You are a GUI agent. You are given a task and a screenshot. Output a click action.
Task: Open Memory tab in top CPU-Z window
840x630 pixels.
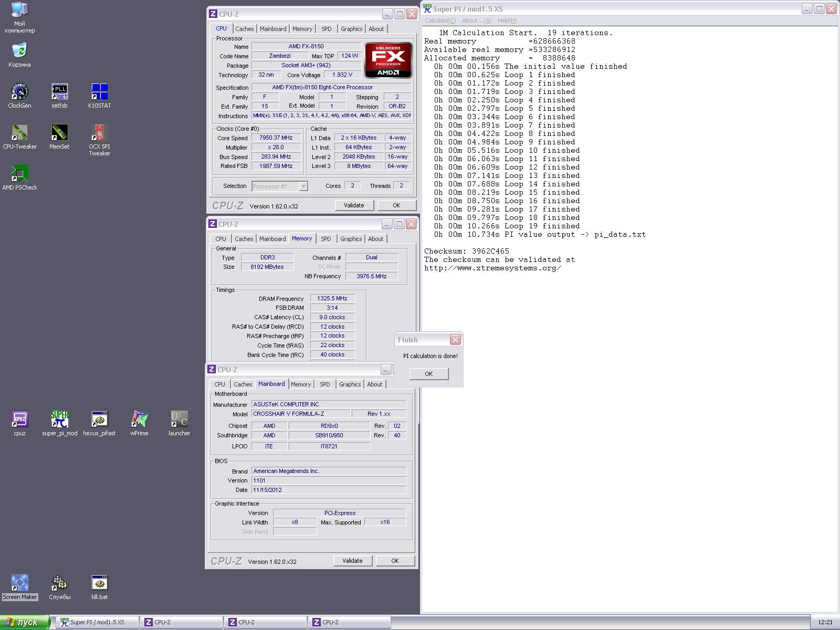tap(302, 29)
